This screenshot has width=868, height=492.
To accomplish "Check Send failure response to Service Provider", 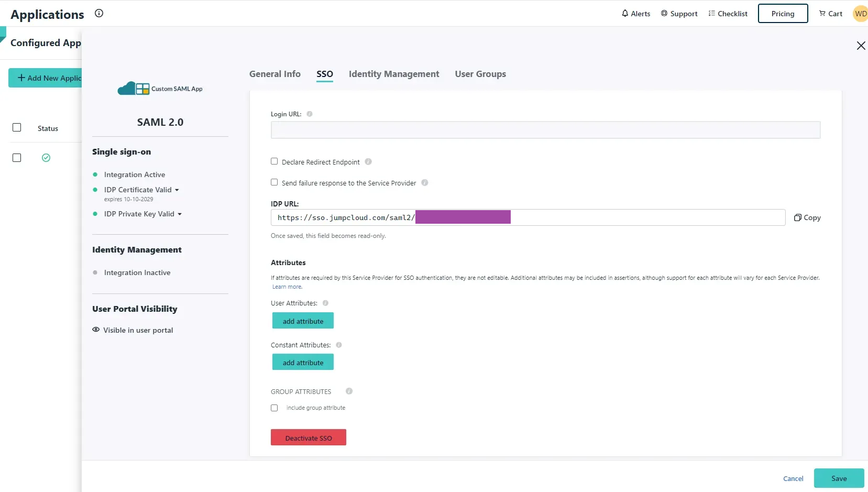I will tap(274, 182).
